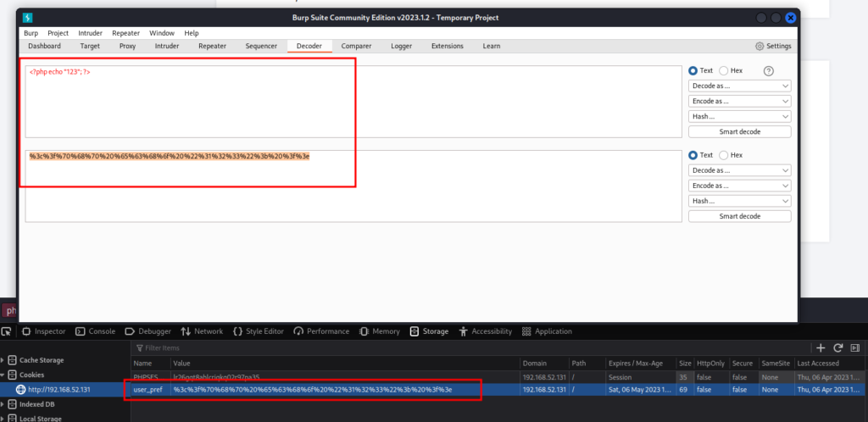The image size is (868, 422).
Task: Switch to the Sequencer tab
Action: 261,46
